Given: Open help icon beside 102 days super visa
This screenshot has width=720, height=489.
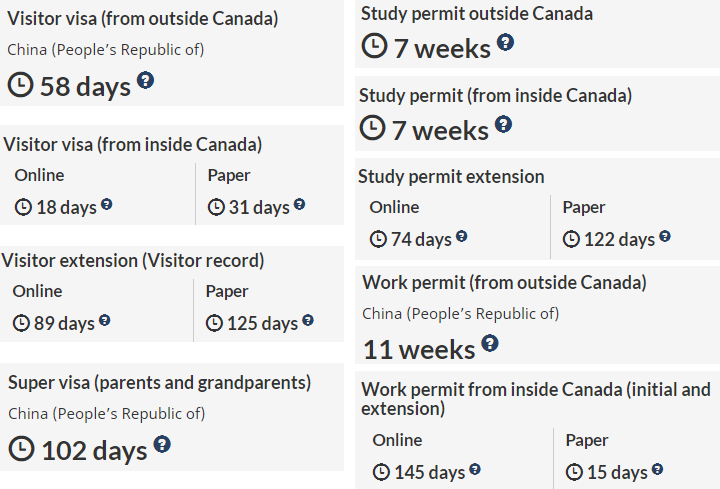Looking at the screenshot, I should (162, 444).
